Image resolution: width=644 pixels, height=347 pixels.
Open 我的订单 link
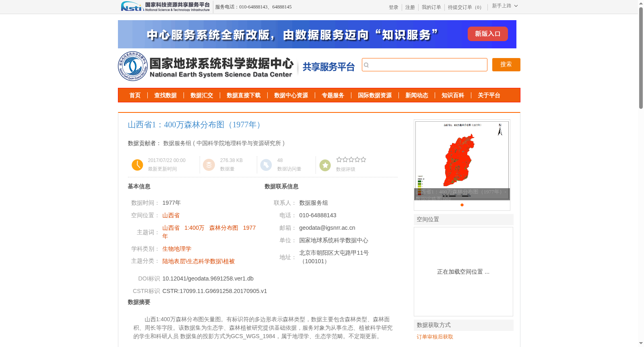pyautogui.click(x=431, y=8)
